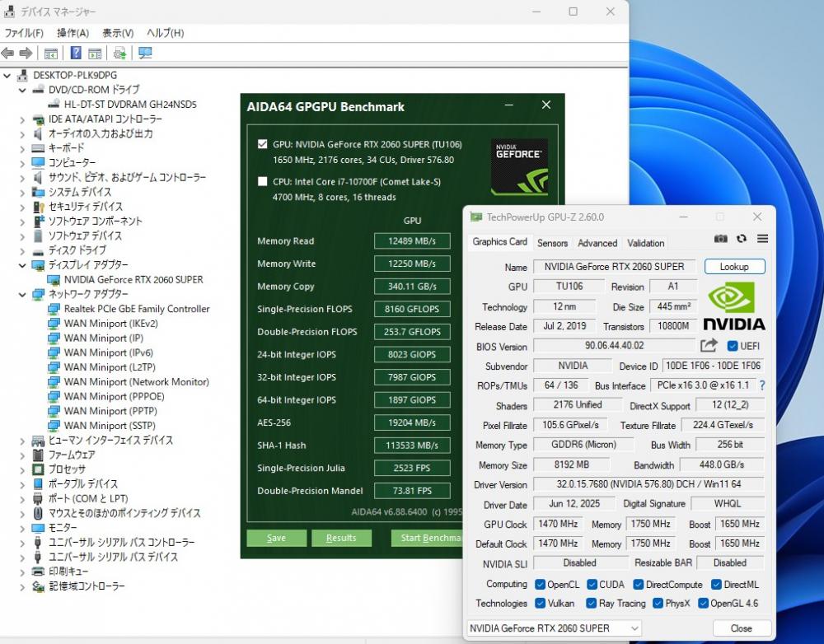Expand the プロセッサ node
The height and width of the screenshot is (644, 824).
tap(22, 469)
